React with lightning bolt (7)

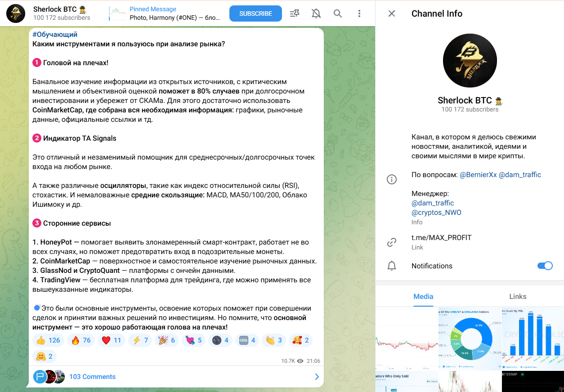140,340
